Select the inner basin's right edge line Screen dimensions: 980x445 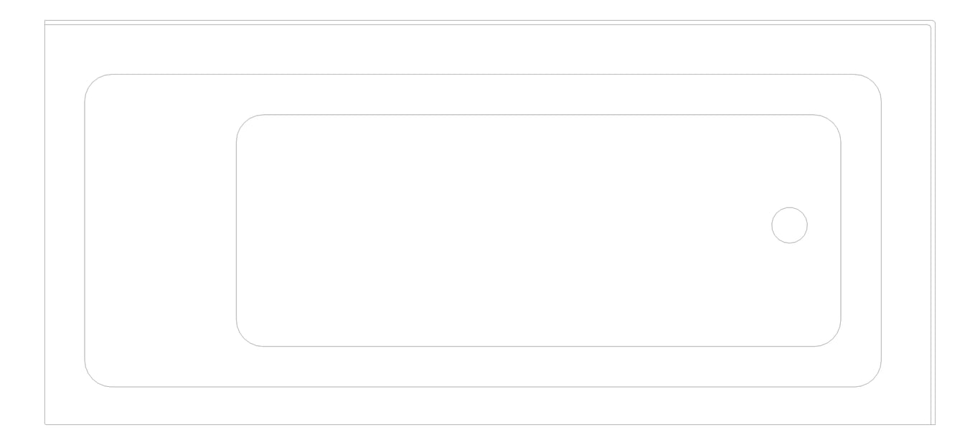tap(841, 230)
